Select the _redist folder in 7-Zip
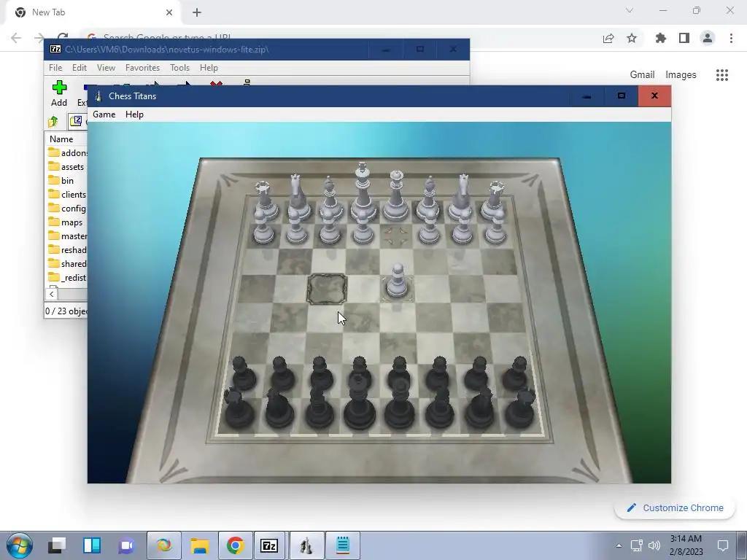This screenshot has height=560, width=747. pyautogui.click(x=67, y=278)
